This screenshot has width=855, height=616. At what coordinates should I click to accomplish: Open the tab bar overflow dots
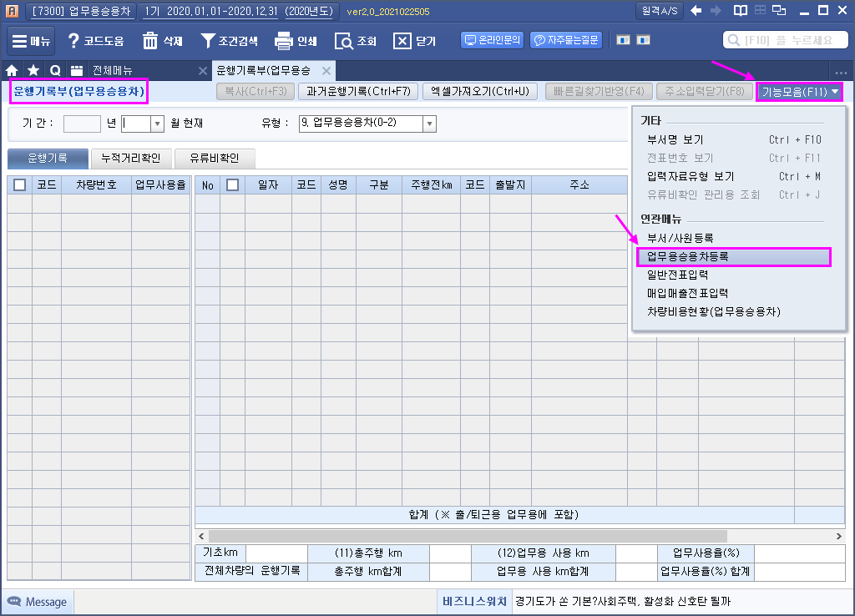(x=841, y=73)
